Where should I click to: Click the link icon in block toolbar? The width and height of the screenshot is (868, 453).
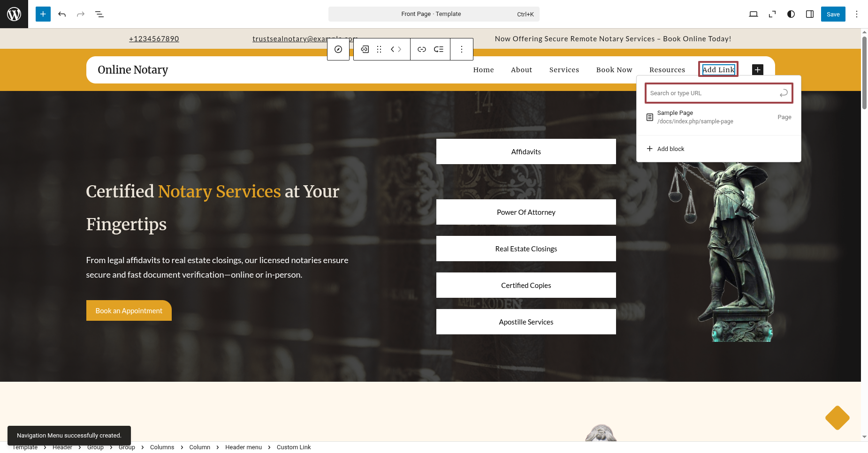click(422, 49)
